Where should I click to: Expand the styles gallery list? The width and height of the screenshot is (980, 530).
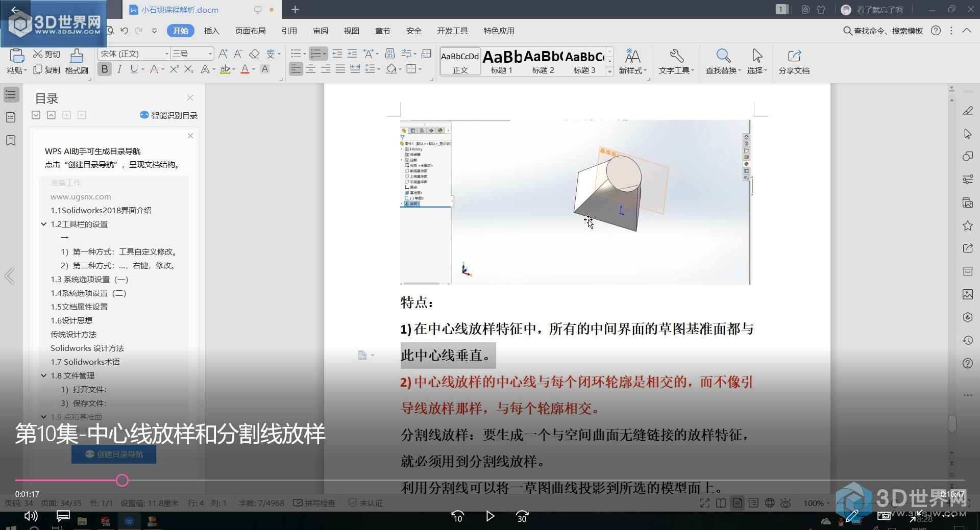pyautogui.click(x=609, y=71)
